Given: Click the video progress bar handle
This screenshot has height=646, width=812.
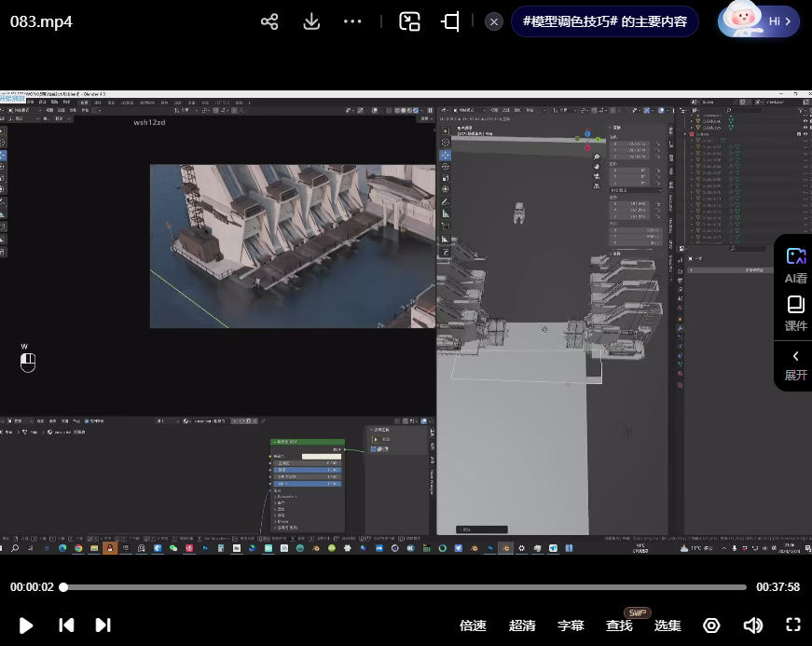Looking at the screenshot, I should pyautogui.click(x=63, y=587).
